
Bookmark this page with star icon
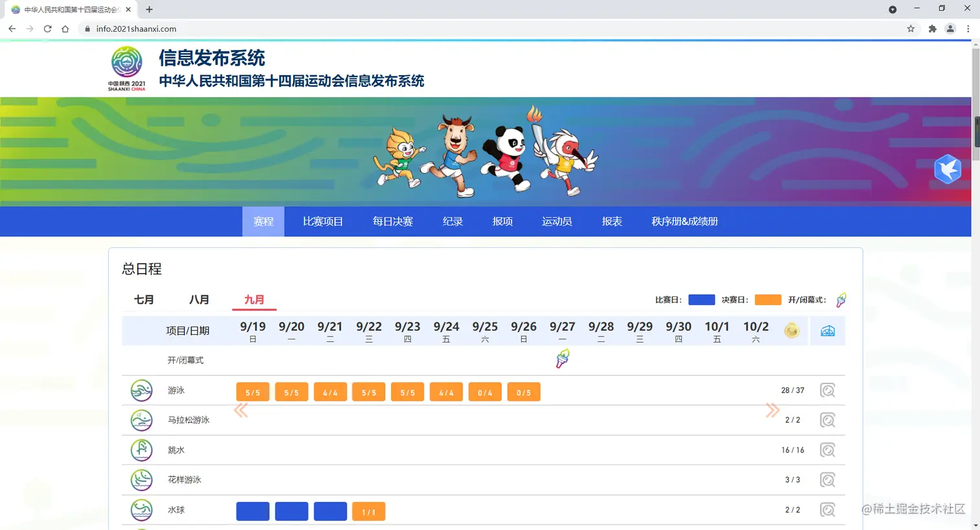pos(911,29)
